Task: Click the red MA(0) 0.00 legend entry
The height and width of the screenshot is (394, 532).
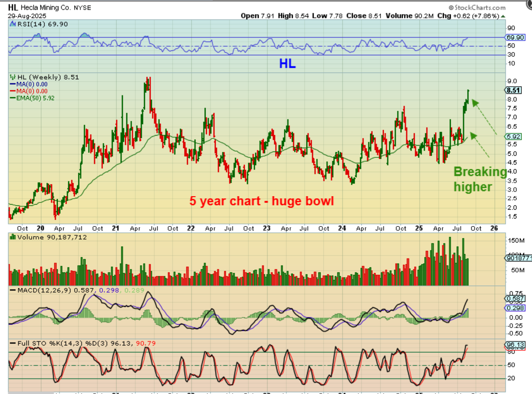Action: [x=29, y=91]
